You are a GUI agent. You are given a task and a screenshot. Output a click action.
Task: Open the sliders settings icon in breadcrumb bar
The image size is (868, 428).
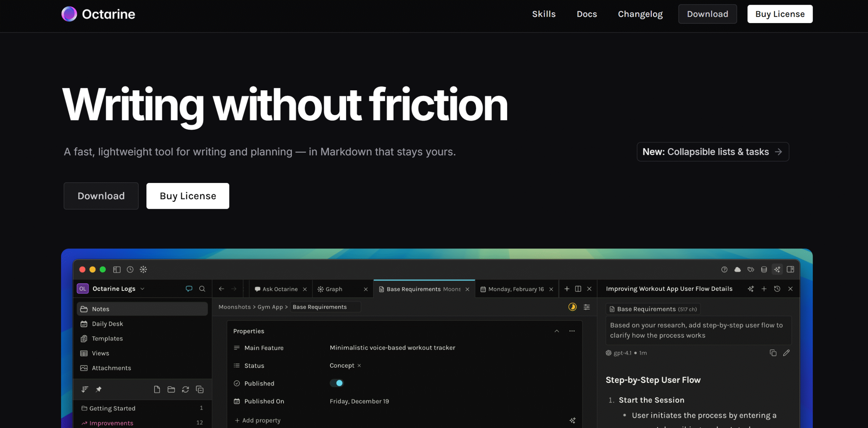[x=587, y=307]
